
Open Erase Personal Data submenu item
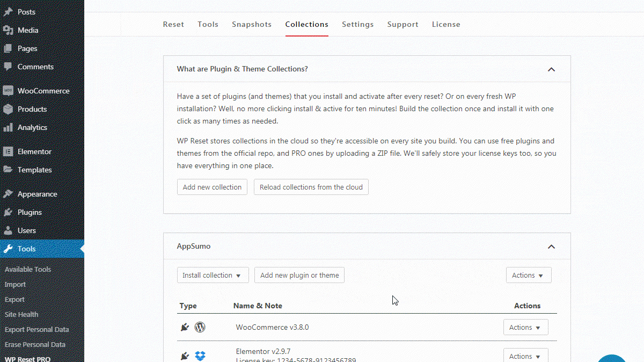click(x=35, y=344)
